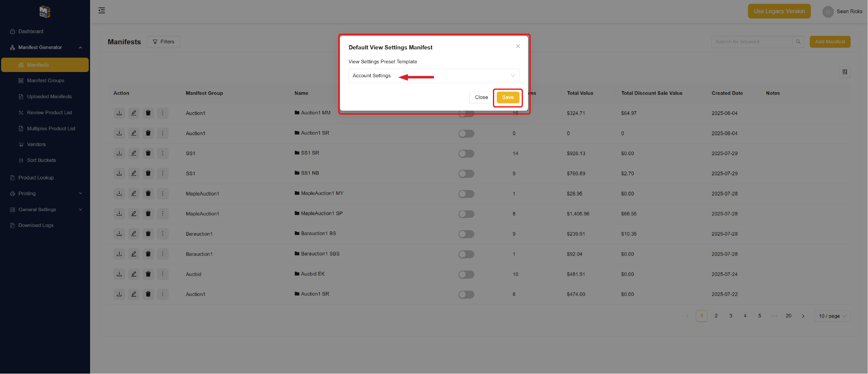
Task: Click the search magnifier icon
Action: coord(798,42)
